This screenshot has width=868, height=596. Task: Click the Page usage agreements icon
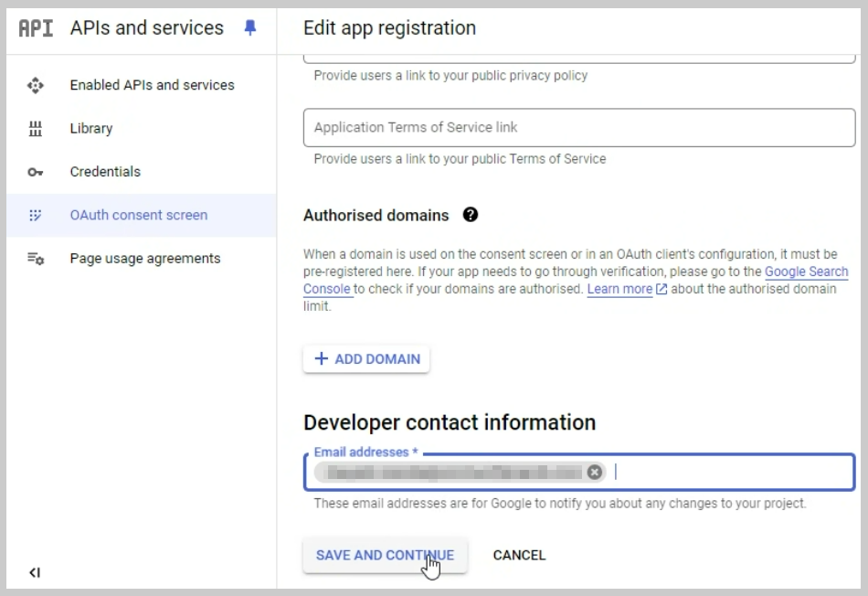36,259
